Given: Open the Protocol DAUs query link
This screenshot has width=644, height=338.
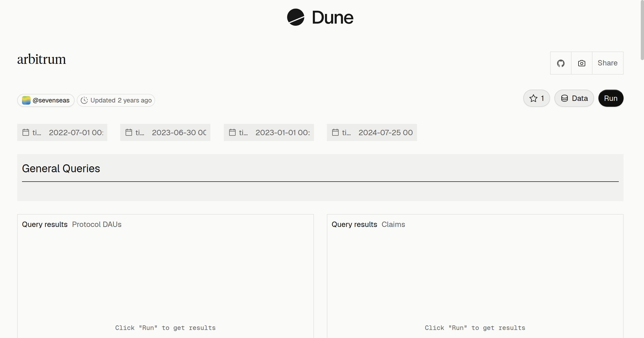Looking at the screenshot, I should pos(97,225).
